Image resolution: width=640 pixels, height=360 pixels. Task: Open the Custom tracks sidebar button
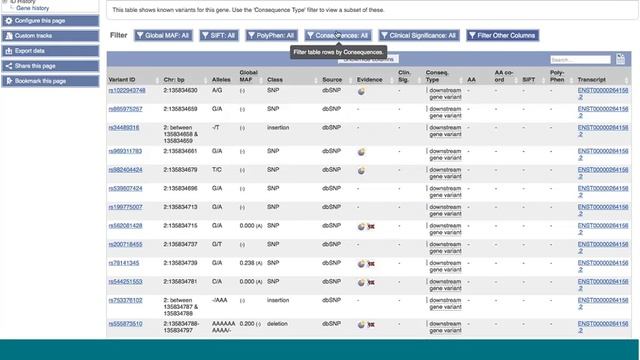(50, 36)
